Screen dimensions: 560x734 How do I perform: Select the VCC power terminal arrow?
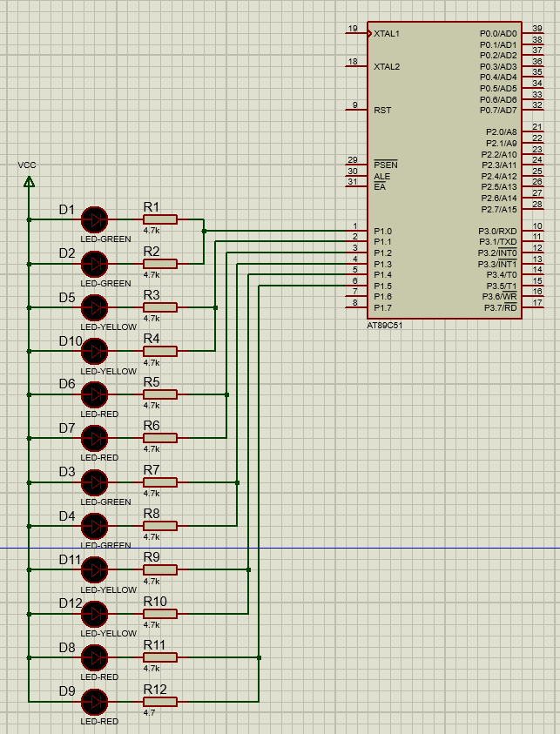(29, 181)
